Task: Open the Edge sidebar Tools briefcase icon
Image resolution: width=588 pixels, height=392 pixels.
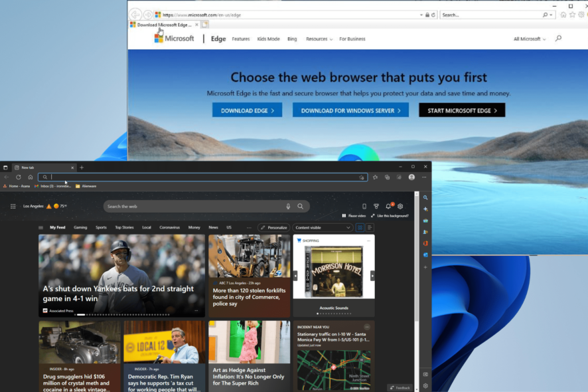Action: pyautogui.click(x=425, y=221)
